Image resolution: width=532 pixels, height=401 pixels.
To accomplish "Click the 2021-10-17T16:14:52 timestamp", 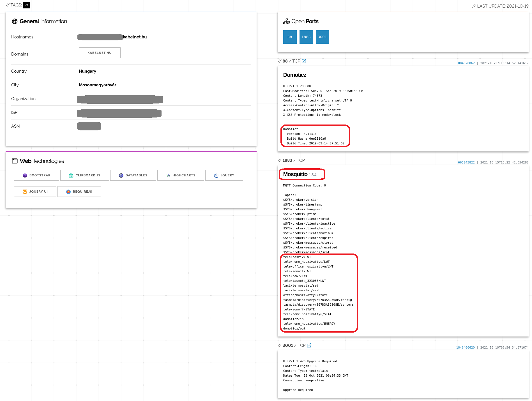I will pyautogui.click(x=504, y=63).
